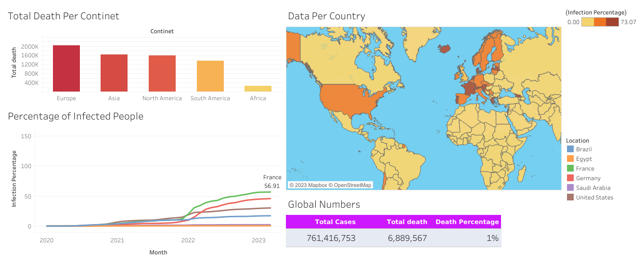Select Saudi Arabia purple legend swatch
Image resolution: width=644 pixels, height=265 pixels.
(571, 188)
